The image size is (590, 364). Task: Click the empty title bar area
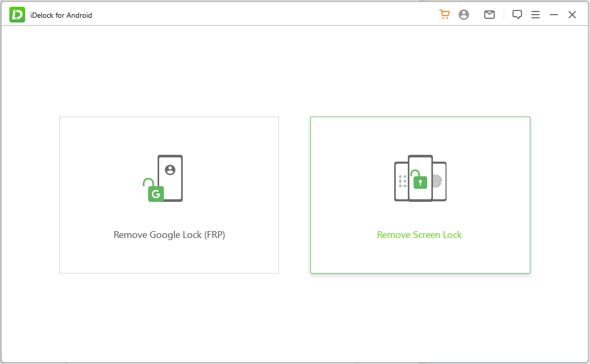coord(262,15)
